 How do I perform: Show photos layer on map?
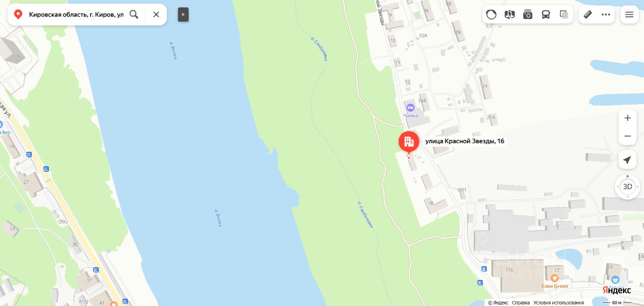point(528,15)
